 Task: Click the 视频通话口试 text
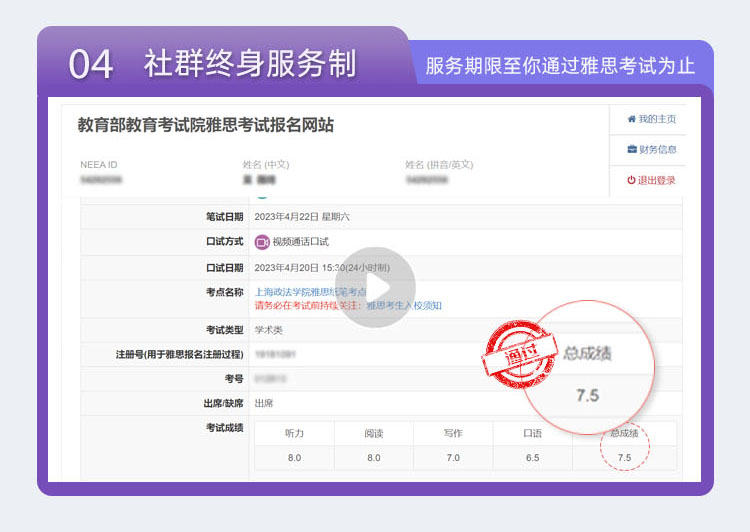301,242
